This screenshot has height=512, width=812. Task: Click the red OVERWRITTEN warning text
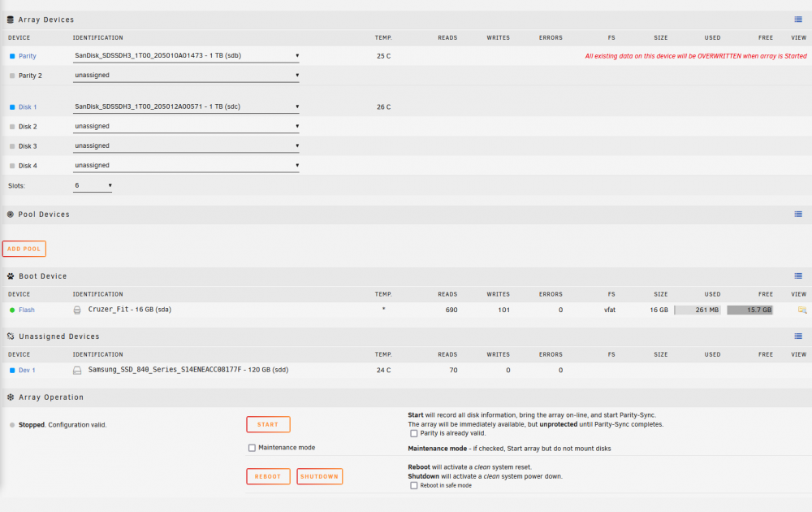click(x=696, y=56)
